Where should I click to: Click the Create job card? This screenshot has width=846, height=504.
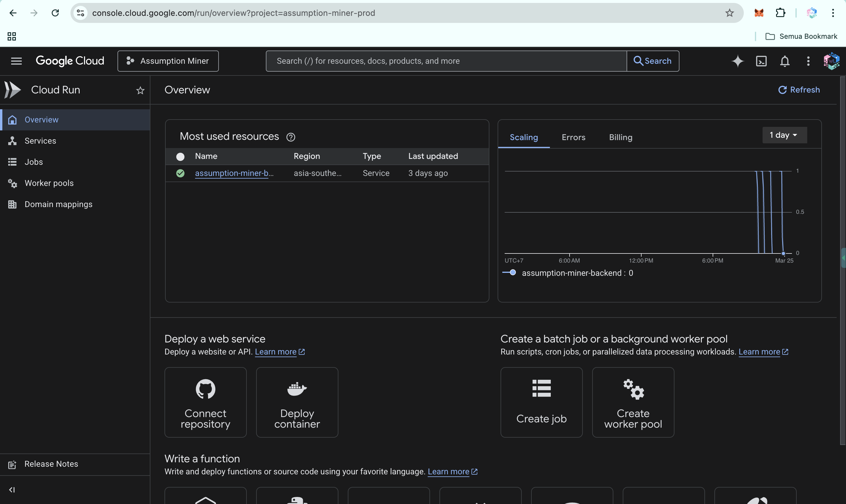541,402
